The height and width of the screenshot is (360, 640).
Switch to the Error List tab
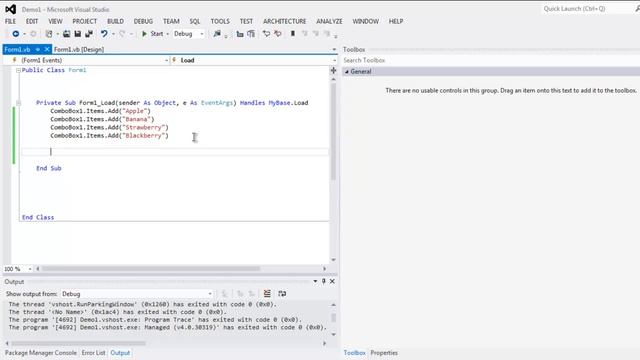click(93, 353)
